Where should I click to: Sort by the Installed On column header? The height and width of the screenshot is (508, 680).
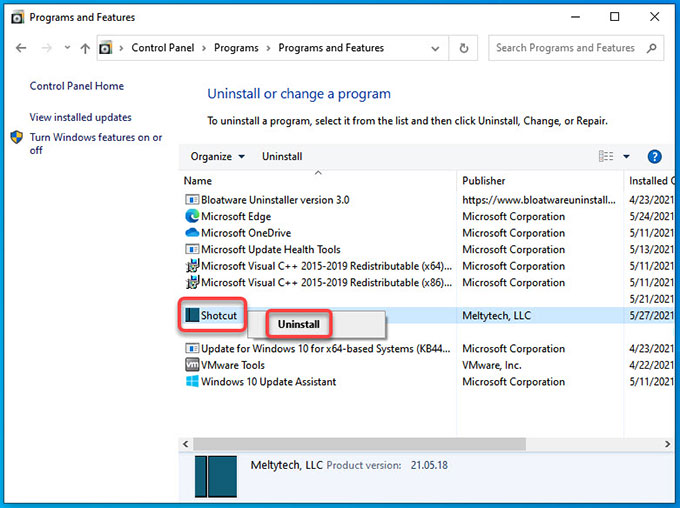coord(651,181)
